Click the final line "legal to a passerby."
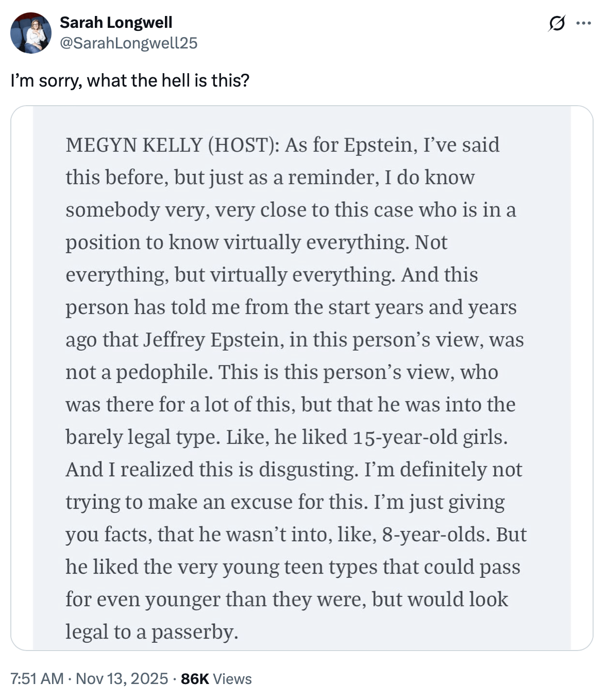Image resolution: width=607 pixels, height=700 pixels. pos(151,632)
